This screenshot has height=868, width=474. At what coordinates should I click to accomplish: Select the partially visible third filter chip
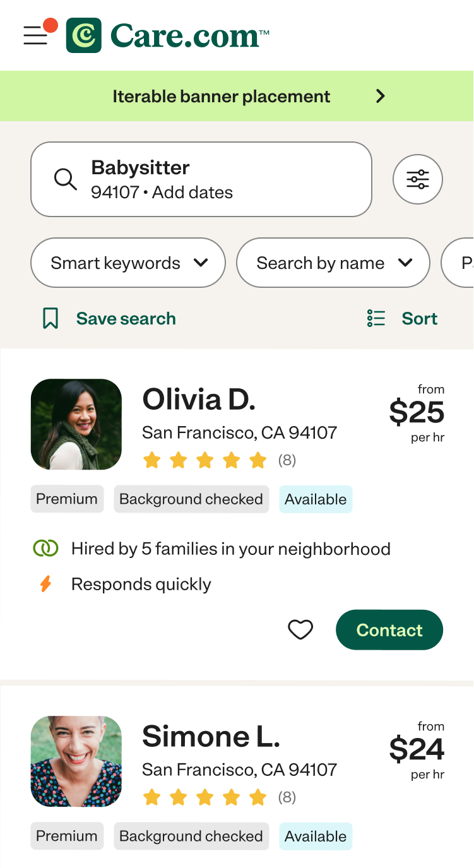(x=458, y=263)
